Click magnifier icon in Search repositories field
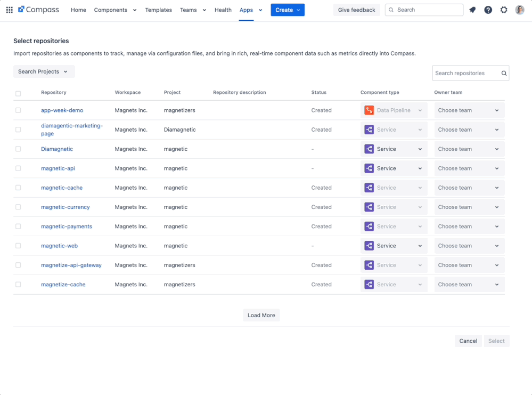Screen dimensions: 532x395 pos(504,73)
